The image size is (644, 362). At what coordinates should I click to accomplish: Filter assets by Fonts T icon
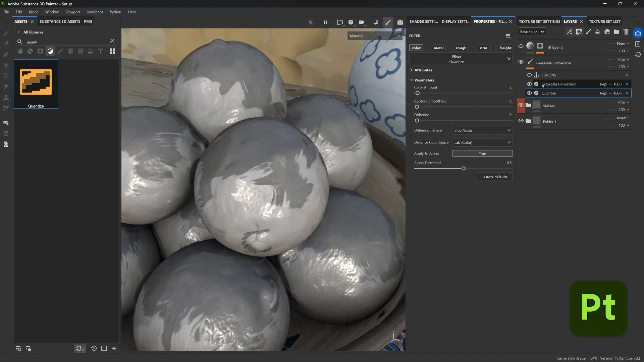pyautogui.click(x=101, y=51)
